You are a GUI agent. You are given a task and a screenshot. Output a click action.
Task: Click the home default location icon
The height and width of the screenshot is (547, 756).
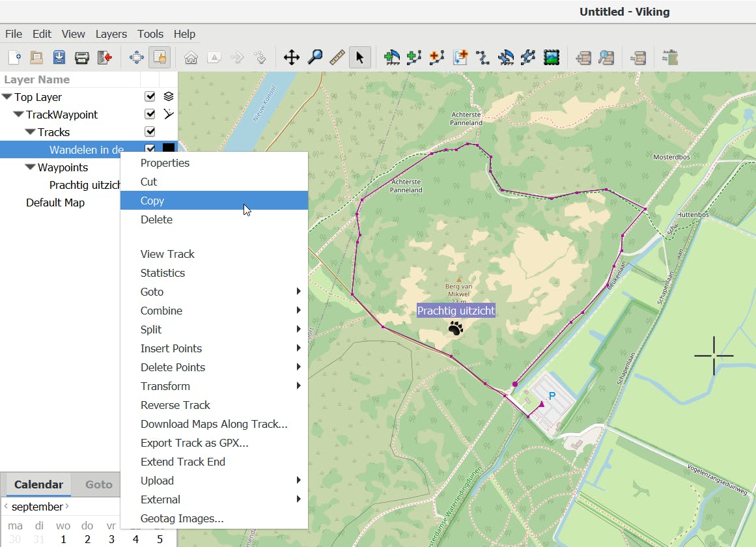click(x=191, y=57)
